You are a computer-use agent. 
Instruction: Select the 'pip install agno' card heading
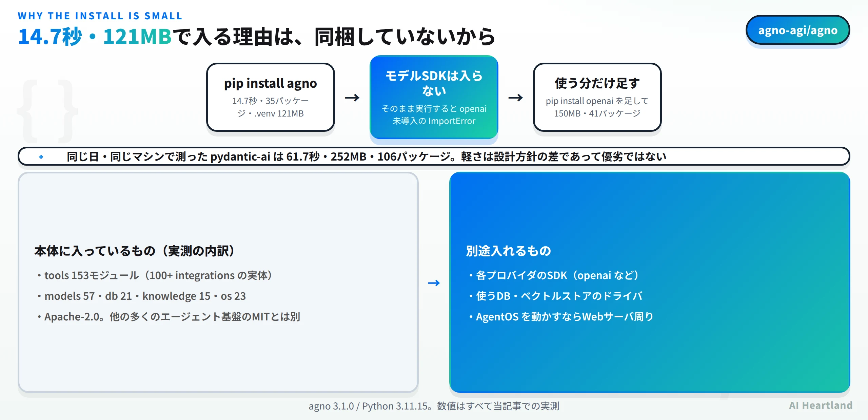point(270,83)
